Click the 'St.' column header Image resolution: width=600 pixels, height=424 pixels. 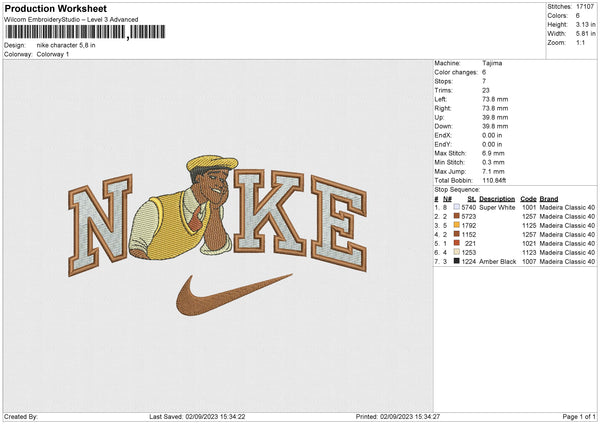click(x=471, y=199)
